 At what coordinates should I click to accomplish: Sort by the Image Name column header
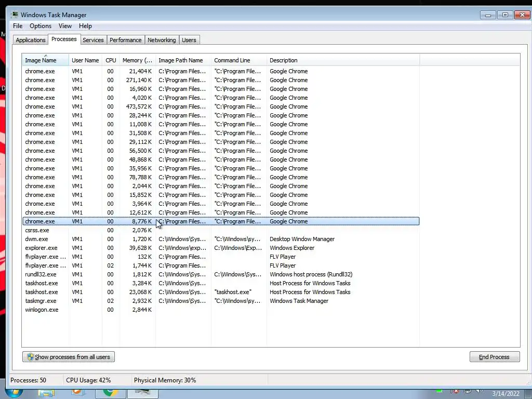pyautogui.click(x=46, y=60)
